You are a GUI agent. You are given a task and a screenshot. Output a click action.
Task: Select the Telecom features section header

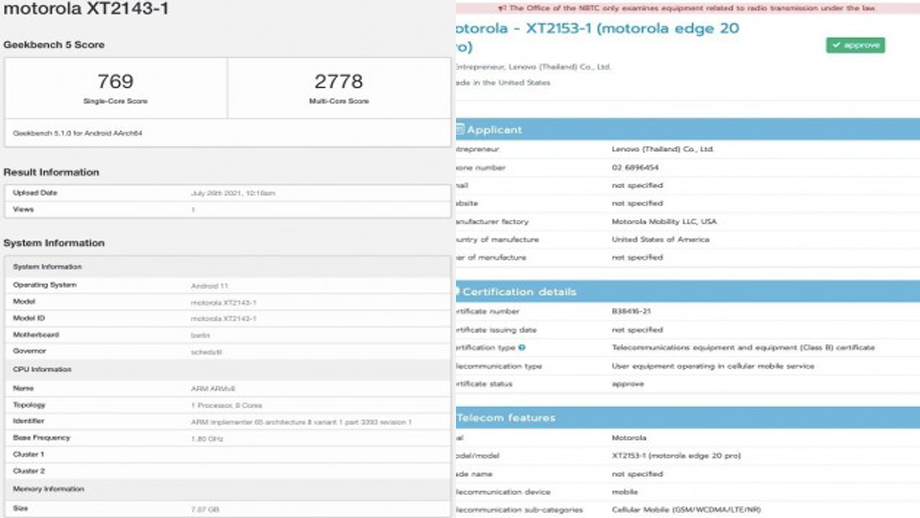point(505,417)
